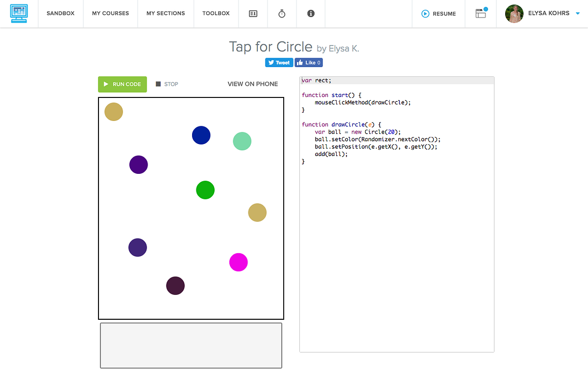This screenshot has height=380, width=588.
Task: Open notifications via the blue-dotted video icon
Action: pos(481,14)
